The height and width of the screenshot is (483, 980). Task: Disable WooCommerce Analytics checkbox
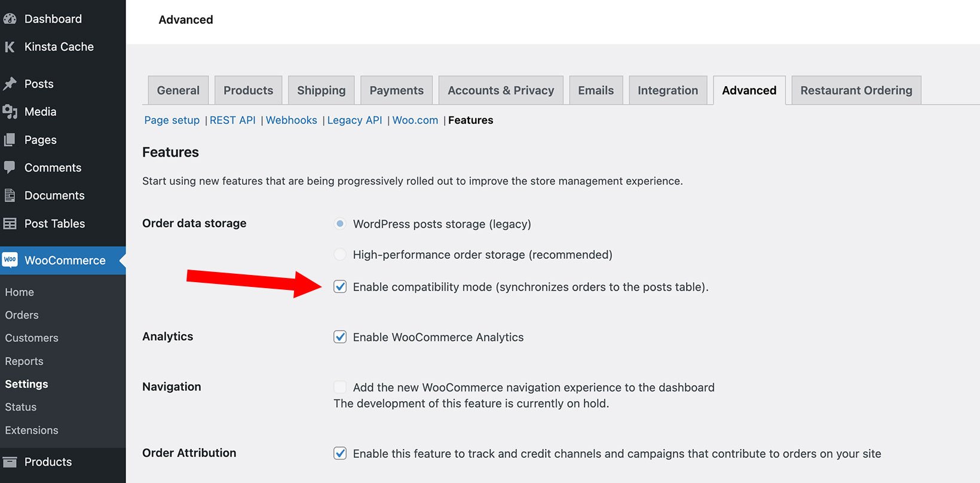click(340, 337)
